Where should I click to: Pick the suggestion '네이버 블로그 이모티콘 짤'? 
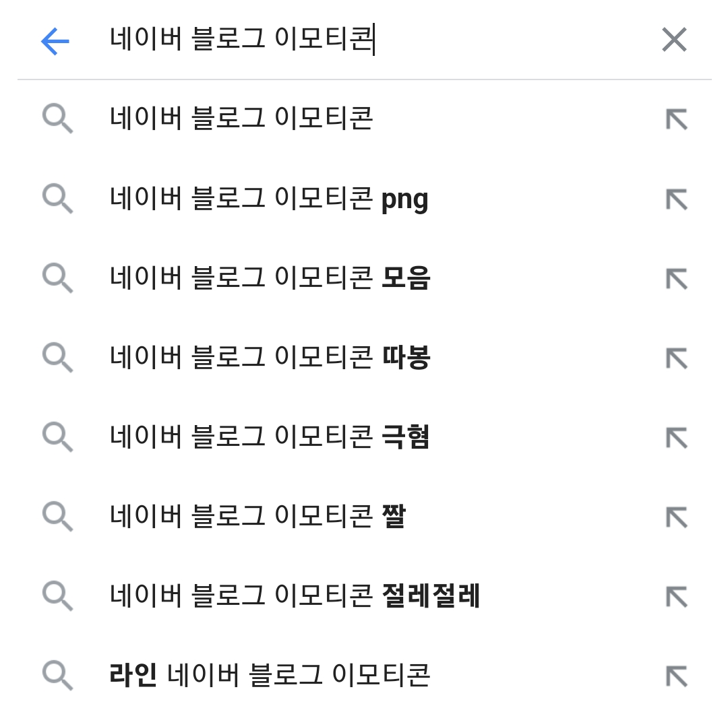pos(257,517)
